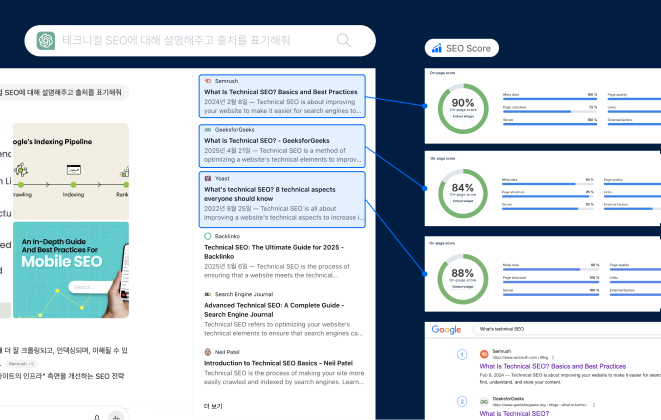Click the user message bubble in chat
The image size is (661, 420).
[63, 92]
